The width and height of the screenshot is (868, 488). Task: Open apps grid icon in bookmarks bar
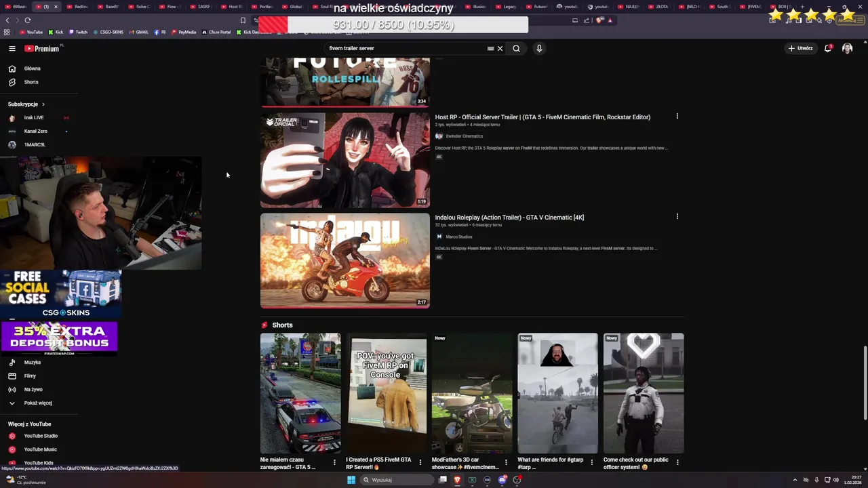click(7, 32)
